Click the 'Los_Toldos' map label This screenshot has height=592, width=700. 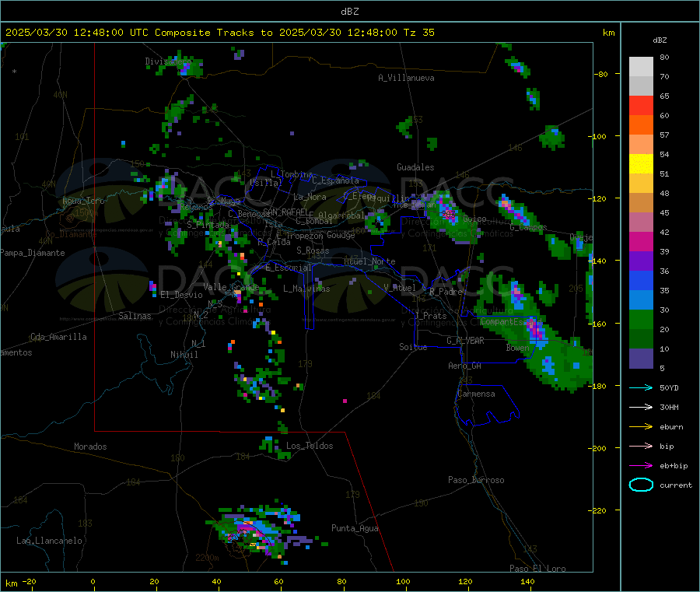tap(310, 446)
